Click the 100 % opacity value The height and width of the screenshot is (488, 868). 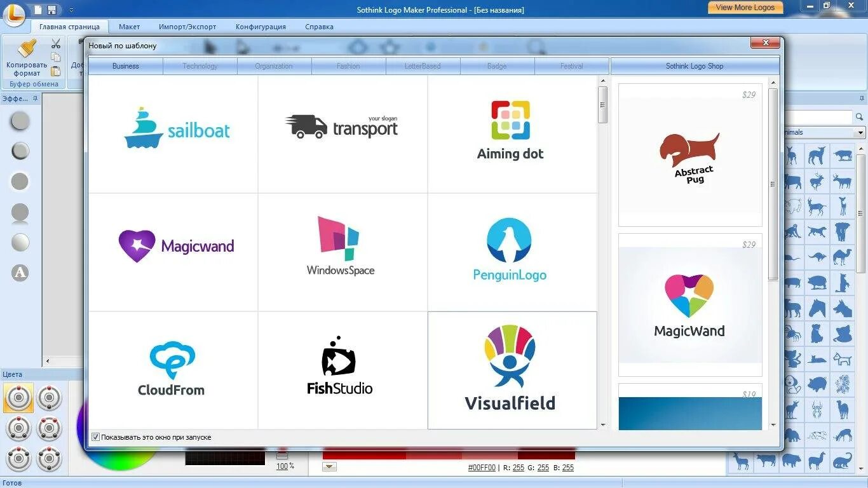point(285,466)
